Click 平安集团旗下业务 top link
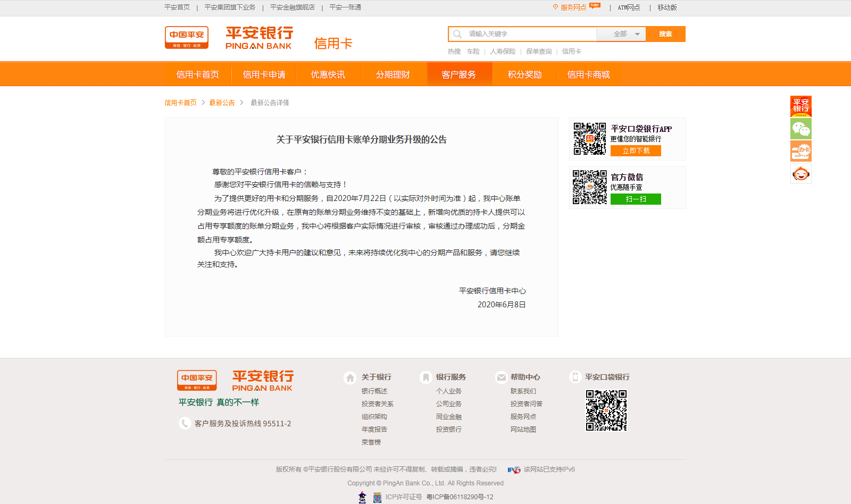The width and height of the screenshot is (851, 504). 230,7
